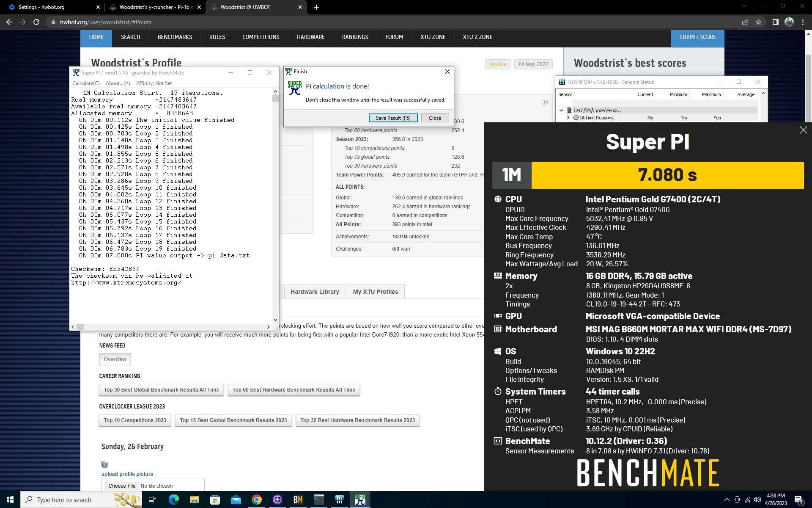Switch to the My XTU Profiles tab
This screenshot has height=508, width=812.
(x=376, y=292)
